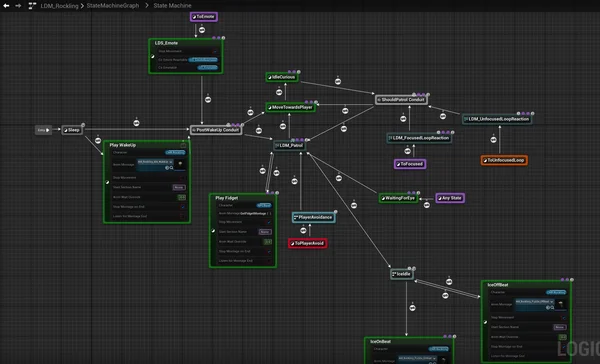600x364 pixels.
Task: Expand chevron after StateMachineGraph breadcrumb
Action: click(x=146, y=6)
